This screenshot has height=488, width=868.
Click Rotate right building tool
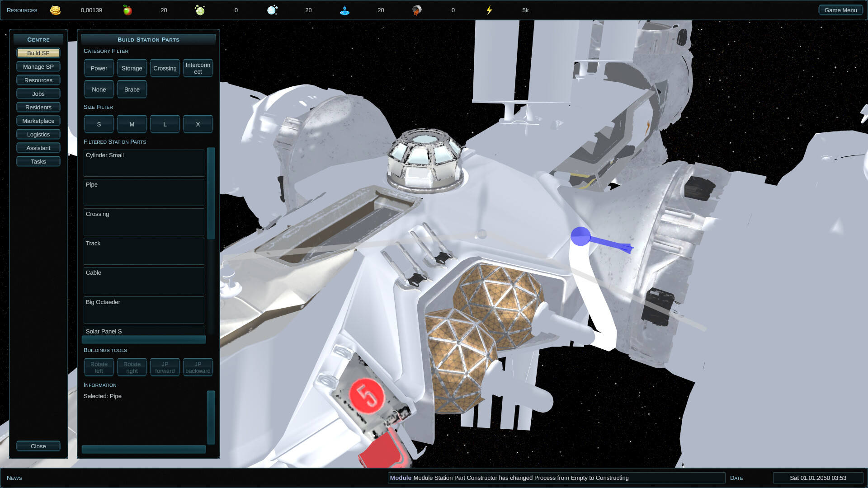[132, 367]
